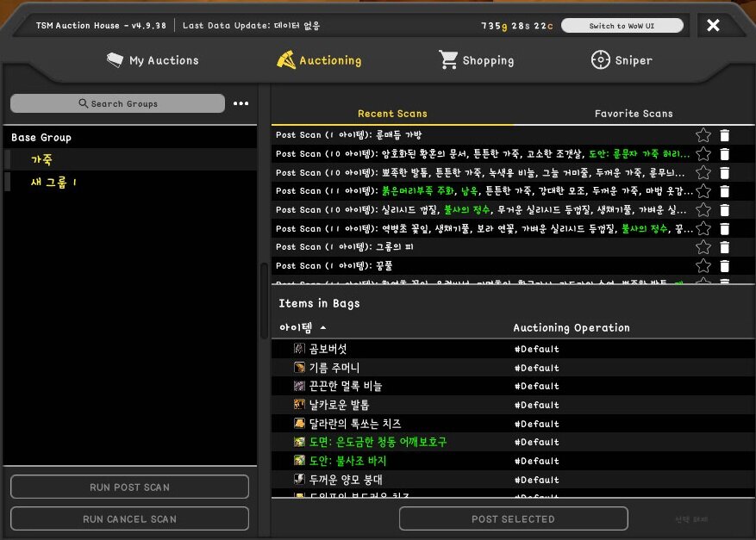Favorite the 룬매듭 가방 post scan
The image size is (756, 540).
click(x=703, y=135)
